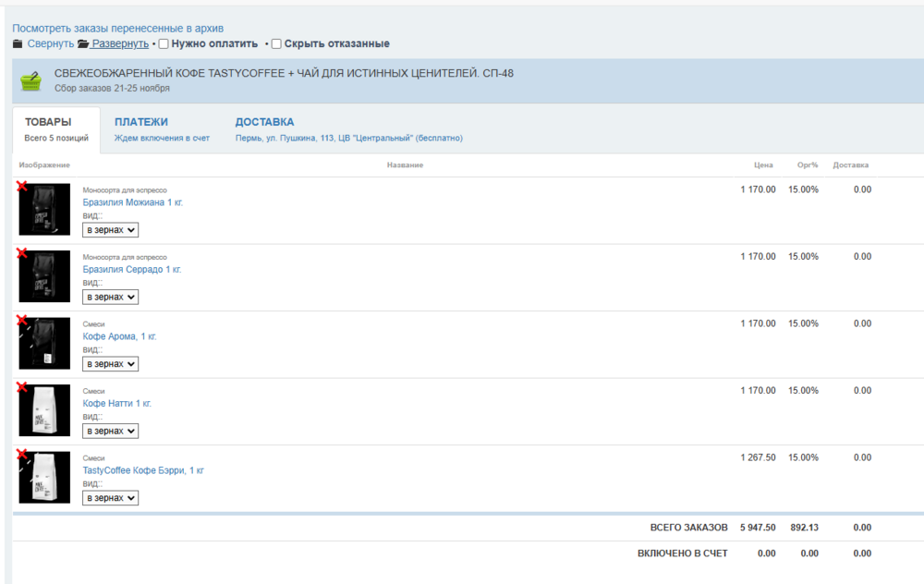Open вид dropdown for Кофе Натти

click(110, 431)
